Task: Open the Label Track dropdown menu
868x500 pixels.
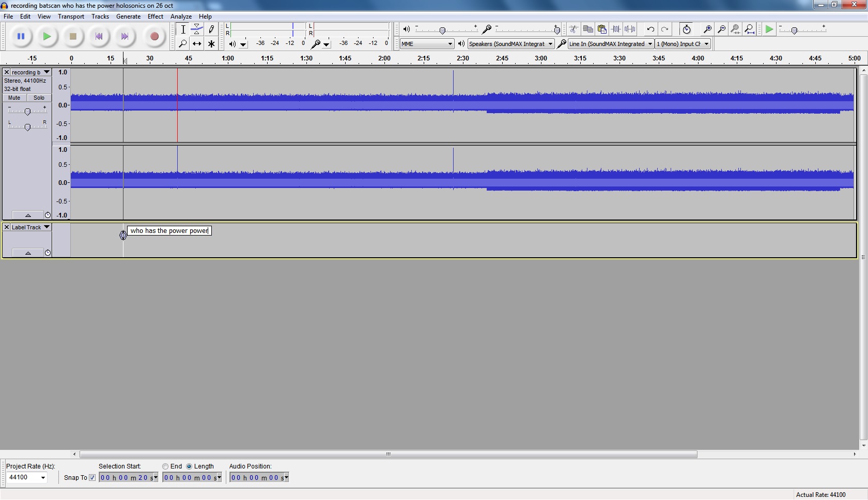Action: pyautogui.click(x=47, y=227)
